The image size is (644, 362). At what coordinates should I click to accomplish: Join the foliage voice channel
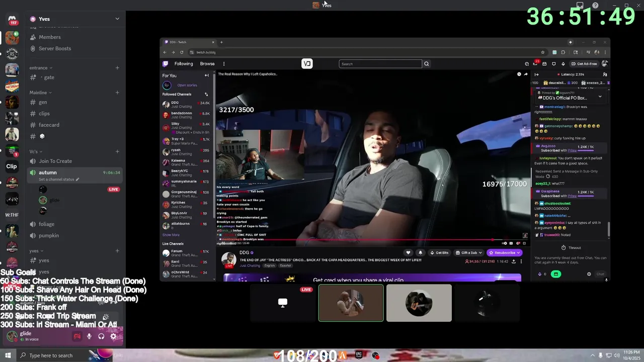(x=75, y=224)
